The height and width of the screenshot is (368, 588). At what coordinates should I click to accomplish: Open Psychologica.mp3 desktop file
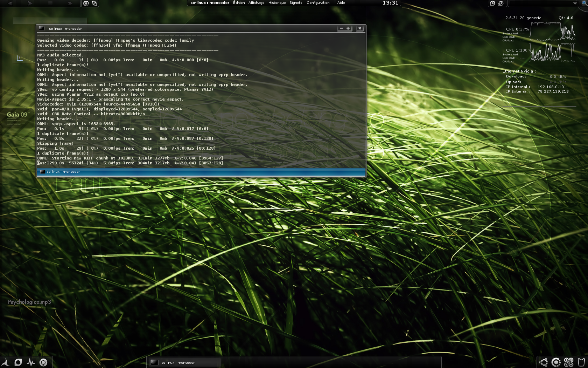point(29,302)
